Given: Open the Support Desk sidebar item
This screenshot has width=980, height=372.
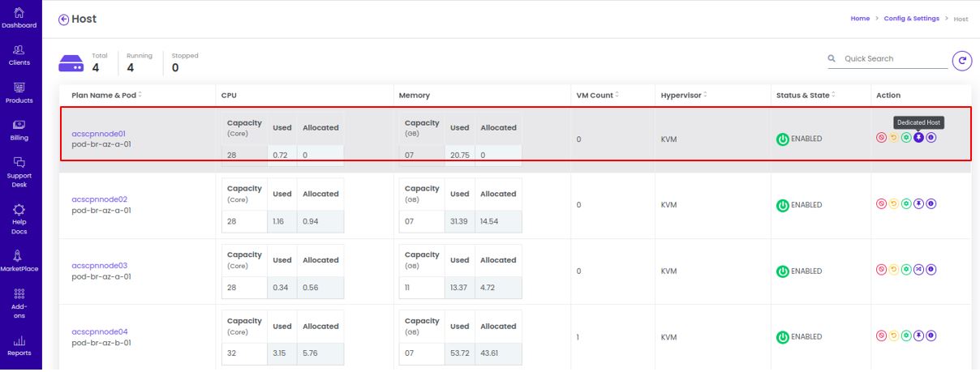Looking at the screenshot, I should 19,172.
